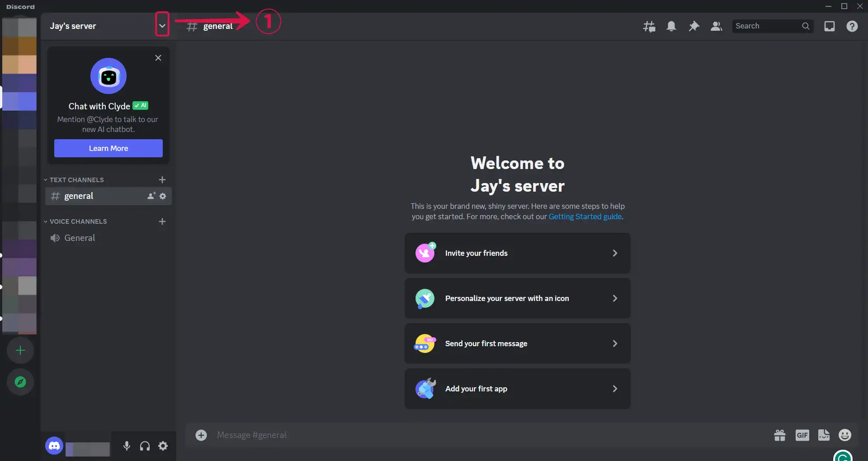Open Send your first message card
Viewport: 868px width, 461px height.
pos(518,343)
